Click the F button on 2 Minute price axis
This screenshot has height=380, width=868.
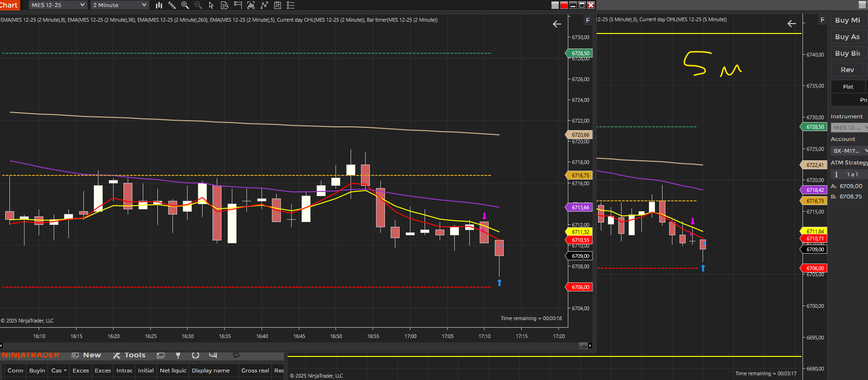[588, 20]
